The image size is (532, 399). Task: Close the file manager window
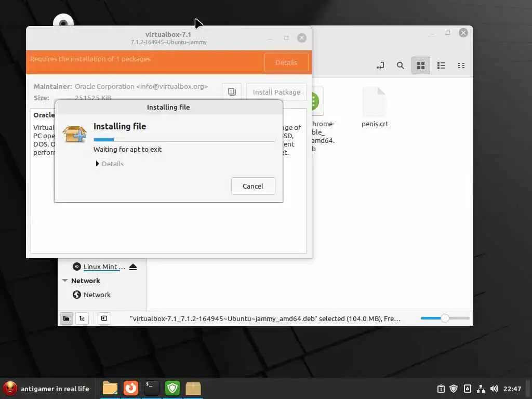[463, 33]
